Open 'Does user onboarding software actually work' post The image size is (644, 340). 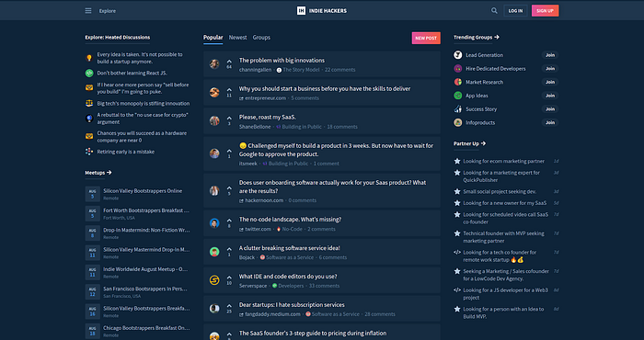[332, 187]
